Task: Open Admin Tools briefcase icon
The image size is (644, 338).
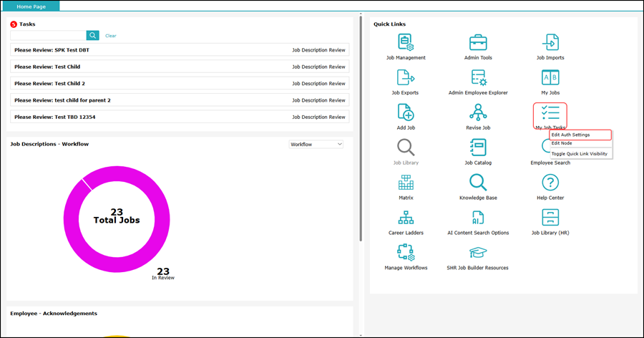Action: click(478, 42)
